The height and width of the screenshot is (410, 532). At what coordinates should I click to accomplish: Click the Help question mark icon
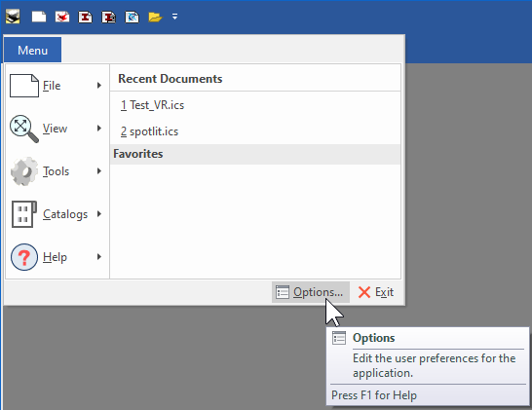click(24, 257)
